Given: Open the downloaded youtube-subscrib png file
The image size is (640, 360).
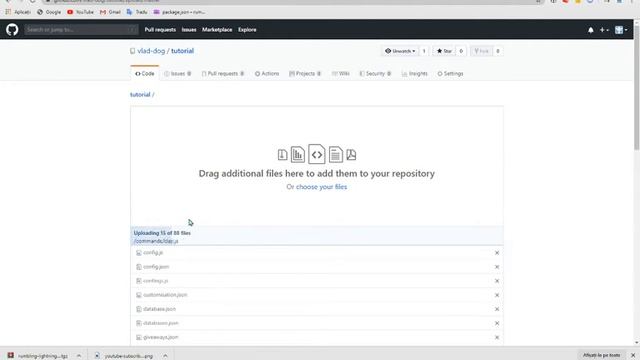Looking at the screenshot, I should click(x=124, y=356).
